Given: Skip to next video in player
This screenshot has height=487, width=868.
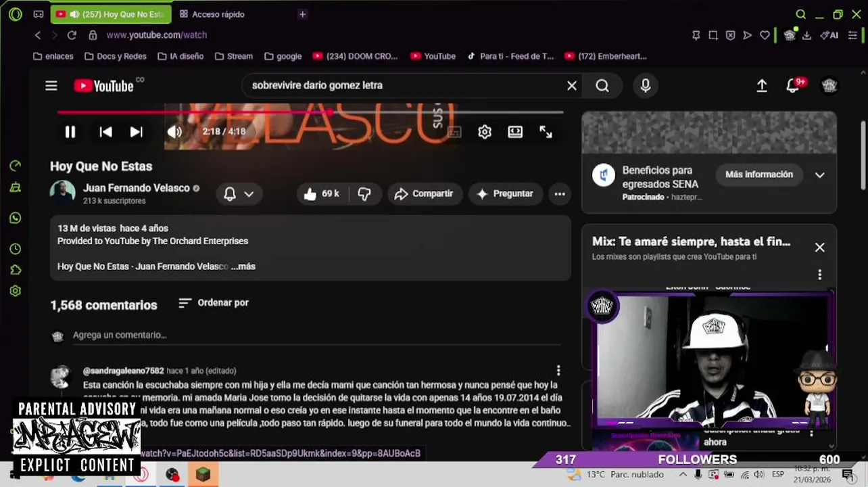Looking at the screenshot, I should click(136, 132).
